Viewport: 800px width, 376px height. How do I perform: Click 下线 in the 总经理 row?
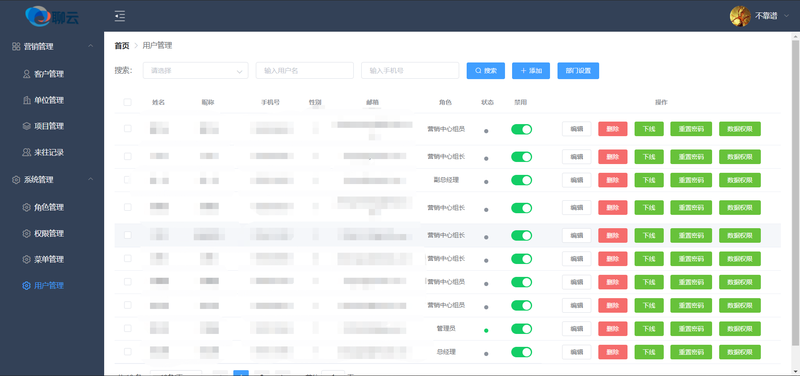[x=649, y=352]
